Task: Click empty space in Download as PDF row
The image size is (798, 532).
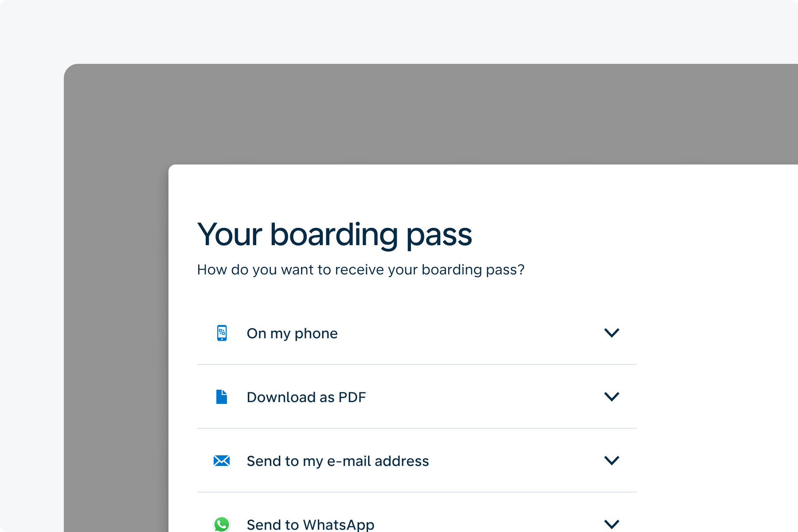Action: pos(483,397)
